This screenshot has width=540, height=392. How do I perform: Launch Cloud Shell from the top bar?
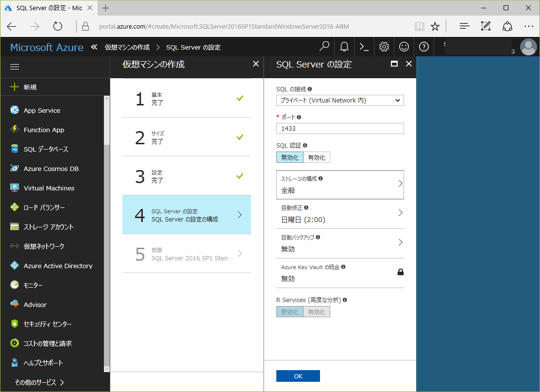[x=364, y=47]
